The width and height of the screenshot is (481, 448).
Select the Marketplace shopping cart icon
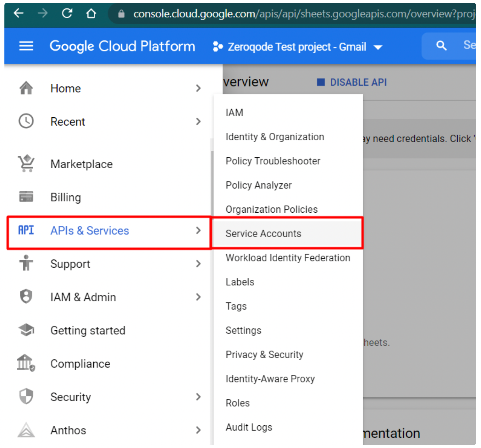(x=26, y=164)
